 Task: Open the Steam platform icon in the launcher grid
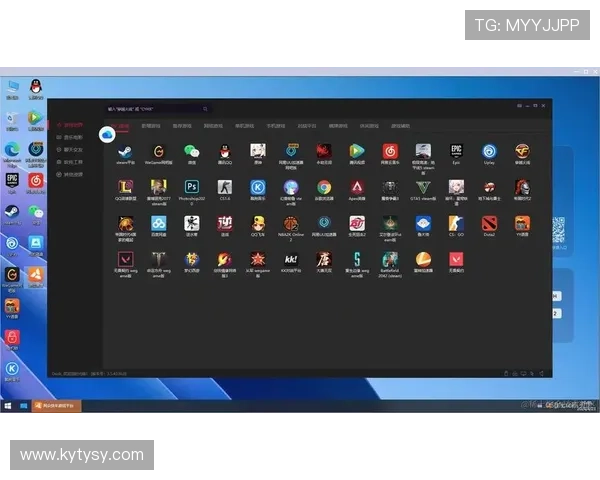(x=125, y=152)
